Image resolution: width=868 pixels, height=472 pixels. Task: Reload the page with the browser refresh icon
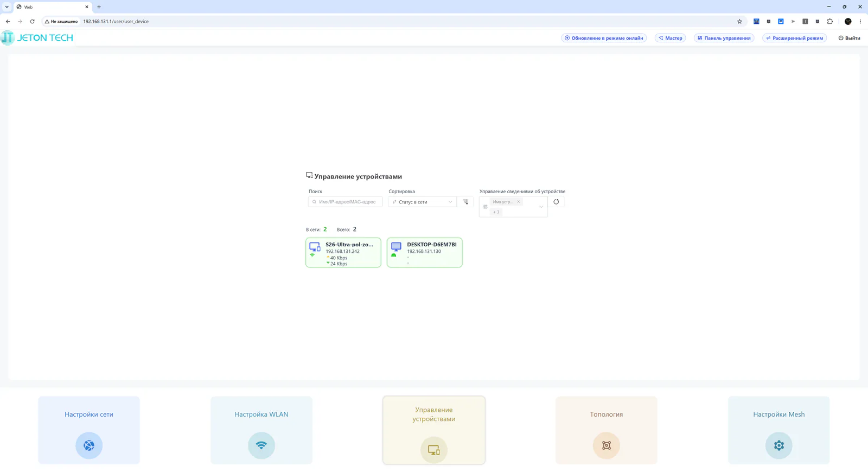click(33, 22)
